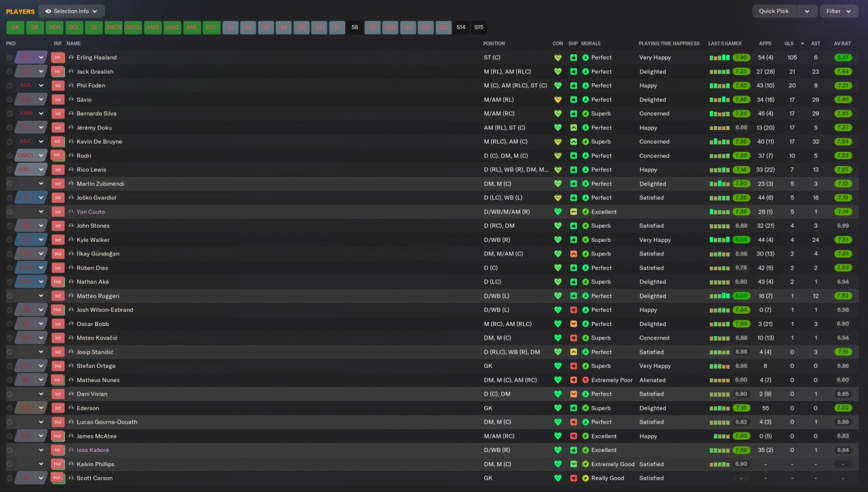Open Issa Kaboré's player profile
The image size is (868, 492).
(93, 450)
